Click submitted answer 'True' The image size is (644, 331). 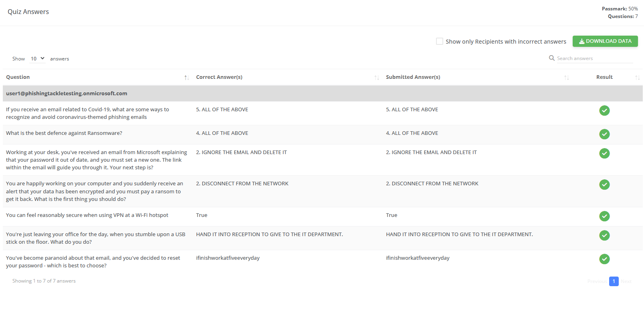click(x=392, y=215)
